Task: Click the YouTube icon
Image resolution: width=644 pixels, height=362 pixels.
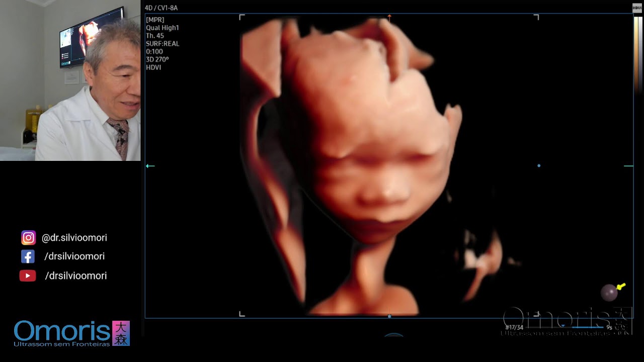Action: tap(28, 276)
